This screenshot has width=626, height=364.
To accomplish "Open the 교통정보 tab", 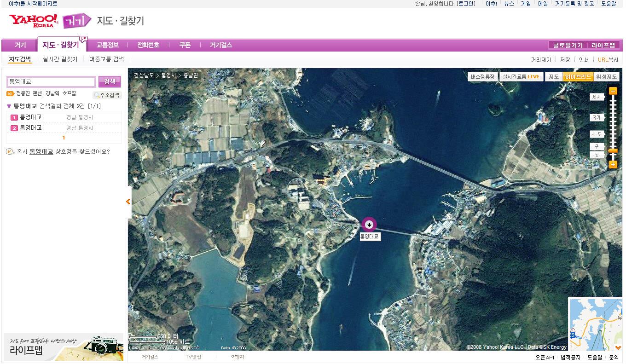I will click(x=108, y=45).
